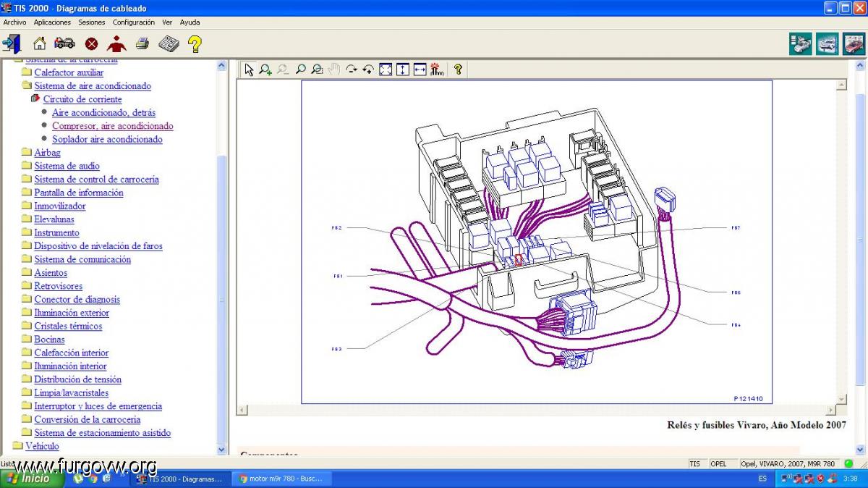This screenshot has height=488, width=868.
Task: Click the tree panel scroll down arrow
Action: coord(222,449)
